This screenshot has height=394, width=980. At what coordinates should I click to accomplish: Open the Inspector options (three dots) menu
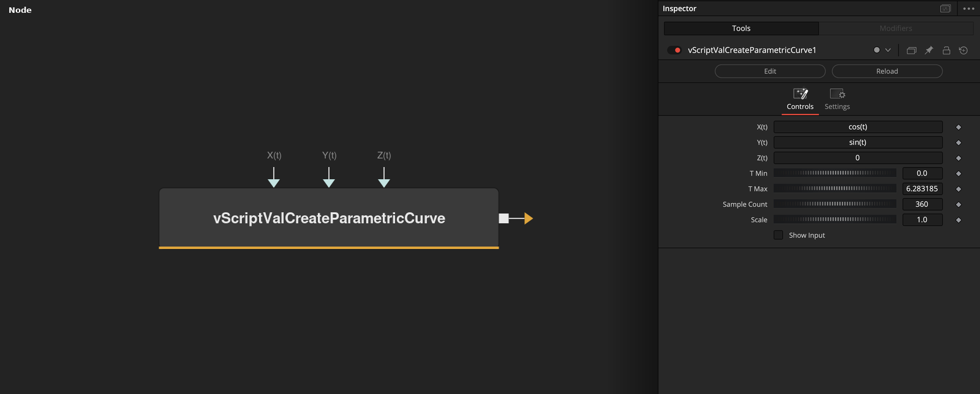click(968, 9)
